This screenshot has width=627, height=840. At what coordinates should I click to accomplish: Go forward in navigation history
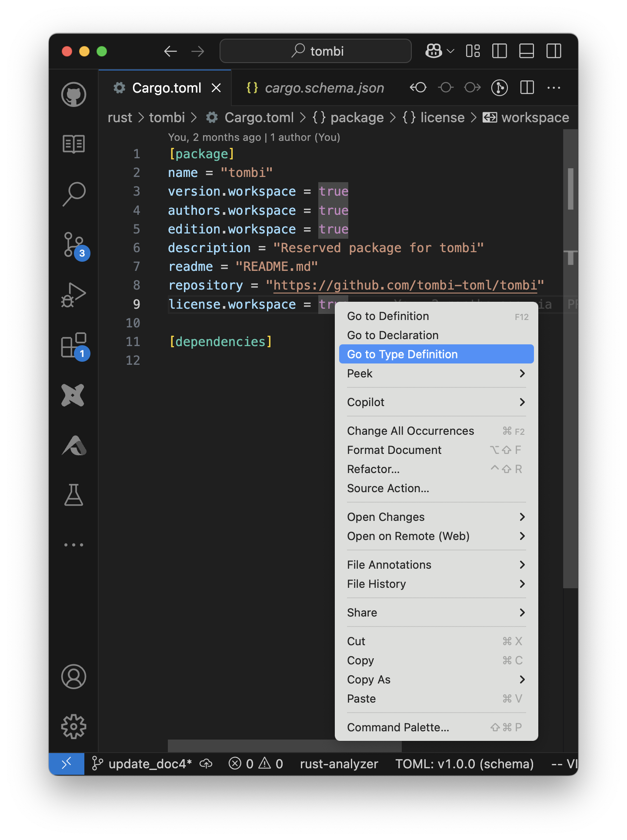point(198,51)
